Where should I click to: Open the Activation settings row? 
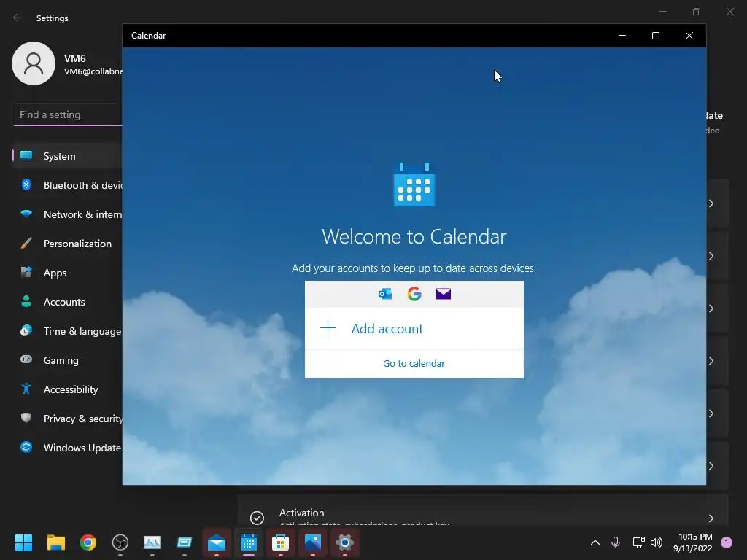pos(483,510)
